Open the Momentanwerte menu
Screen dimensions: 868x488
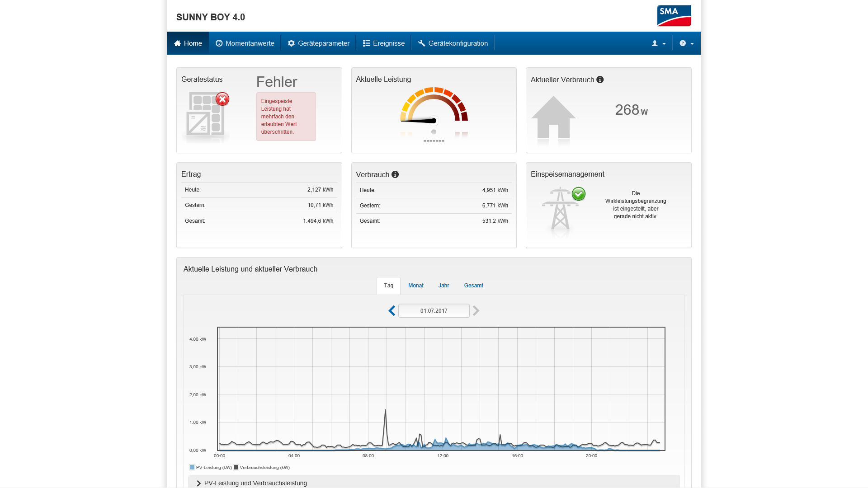click(x=245, y=43)
